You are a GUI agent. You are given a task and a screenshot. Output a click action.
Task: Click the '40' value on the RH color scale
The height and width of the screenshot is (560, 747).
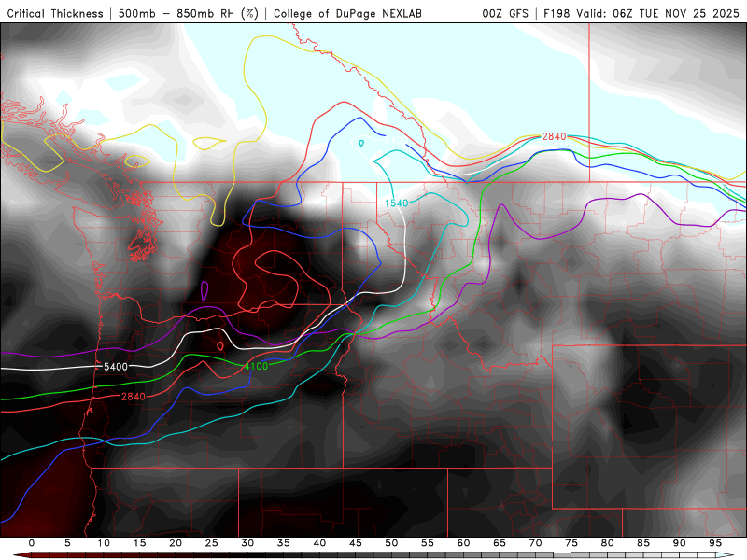pos(319,543)
